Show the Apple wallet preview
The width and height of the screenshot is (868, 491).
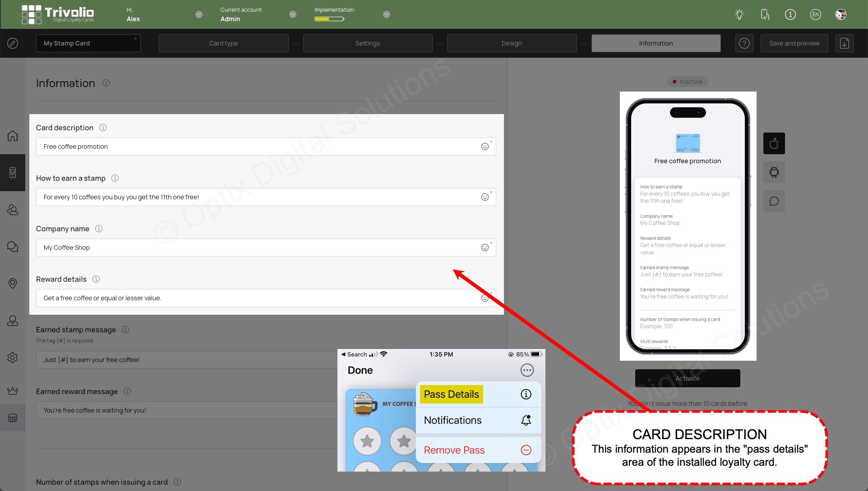774,143
